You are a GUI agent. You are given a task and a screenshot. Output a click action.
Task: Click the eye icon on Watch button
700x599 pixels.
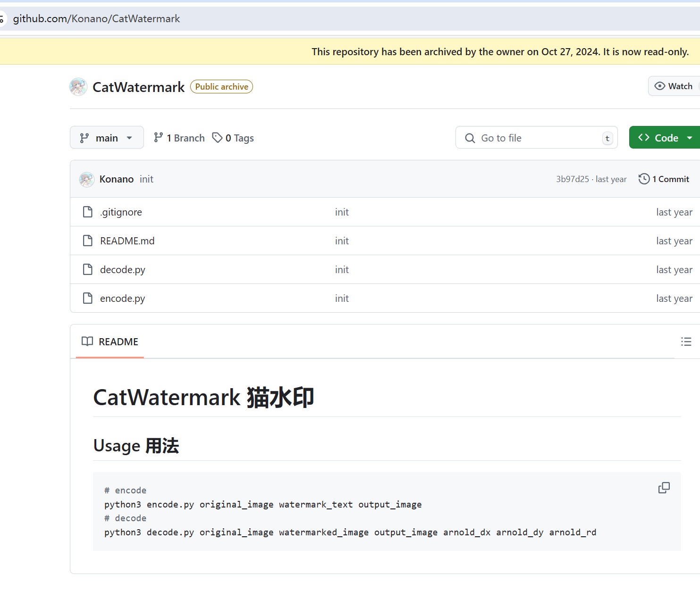coord(660,86)
